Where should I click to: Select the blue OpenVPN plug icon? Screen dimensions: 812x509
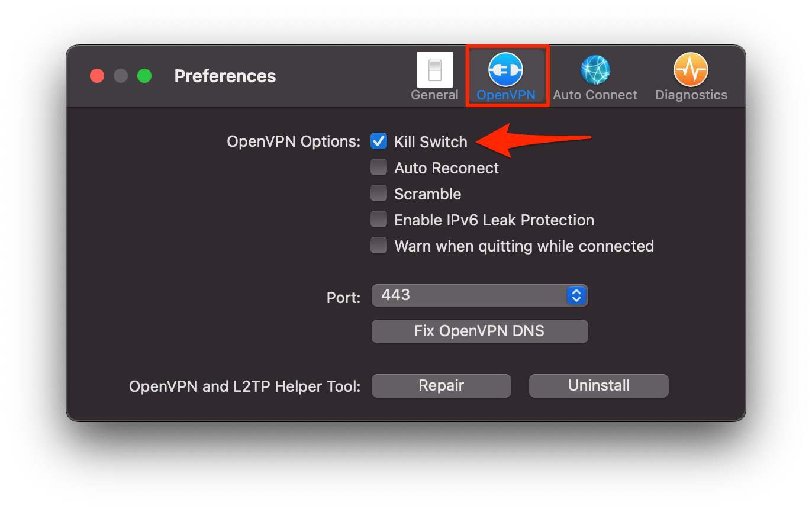click(x=507, y=70)
